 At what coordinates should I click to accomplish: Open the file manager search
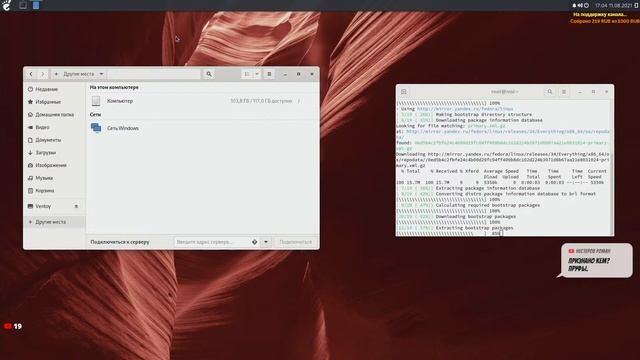209,74
